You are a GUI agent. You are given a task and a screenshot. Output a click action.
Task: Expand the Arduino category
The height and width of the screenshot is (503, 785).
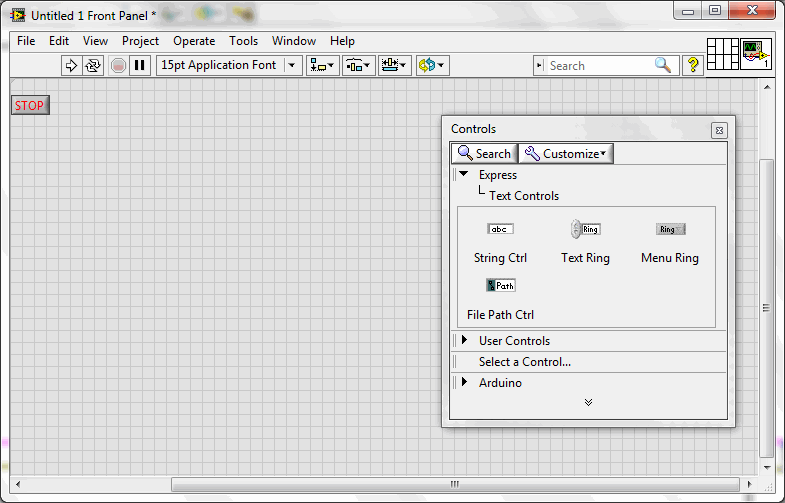coord(465,382)
